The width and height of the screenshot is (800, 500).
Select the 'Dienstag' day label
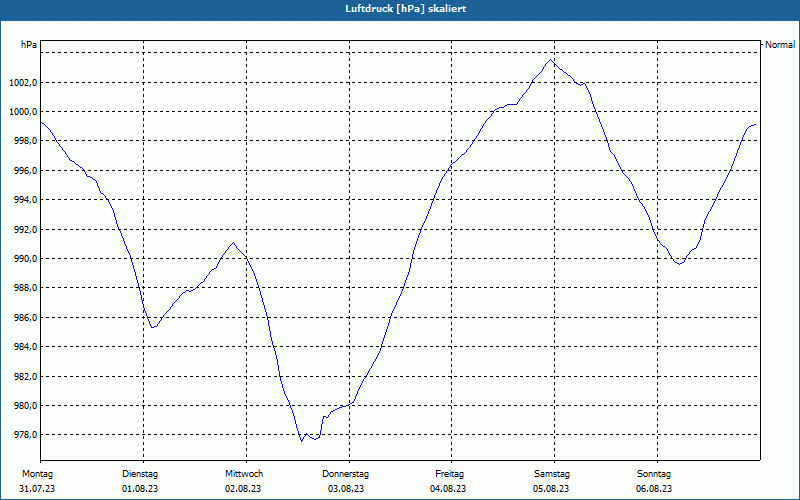tap(140, 474)
